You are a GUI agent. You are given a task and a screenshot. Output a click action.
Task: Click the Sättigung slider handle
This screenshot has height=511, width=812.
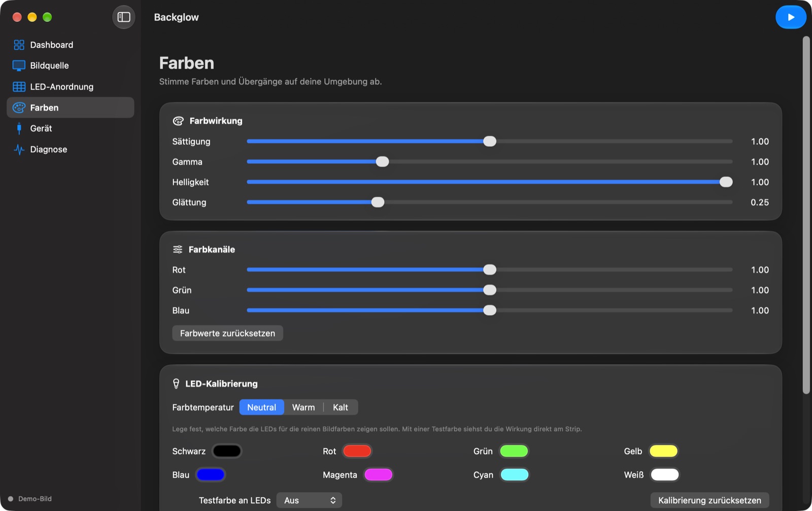(x=490, y=141)
